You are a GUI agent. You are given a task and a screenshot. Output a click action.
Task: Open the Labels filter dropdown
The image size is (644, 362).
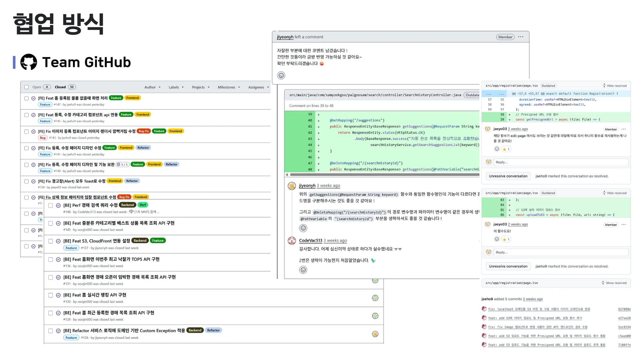(x=176, y=87)
